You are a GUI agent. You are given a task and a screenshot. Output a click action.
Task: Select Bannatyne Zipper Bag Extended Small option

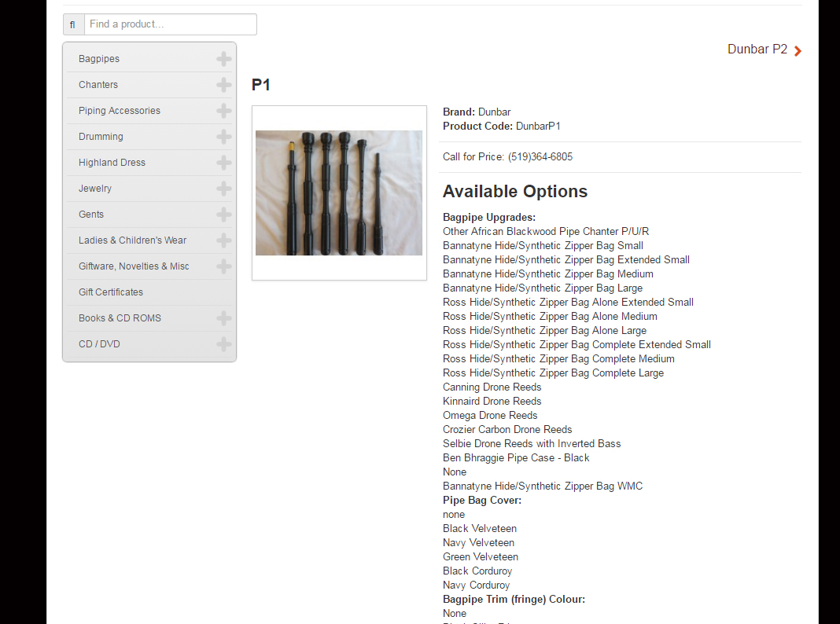click(566, 260)
